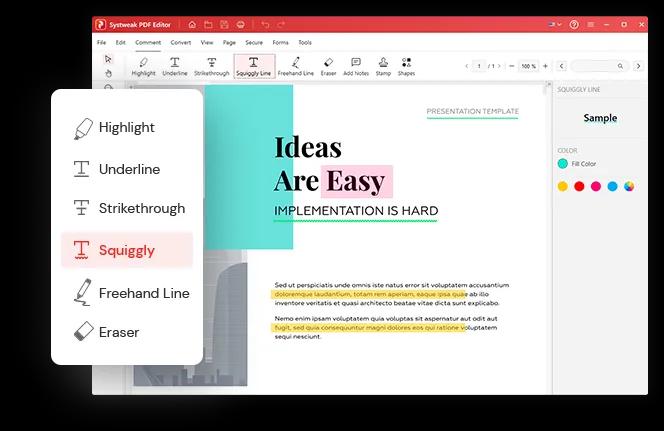664x431 pixels.
Task: Select the Strikethrough tool in the toolbar
Action: click(x=212, y=66)
